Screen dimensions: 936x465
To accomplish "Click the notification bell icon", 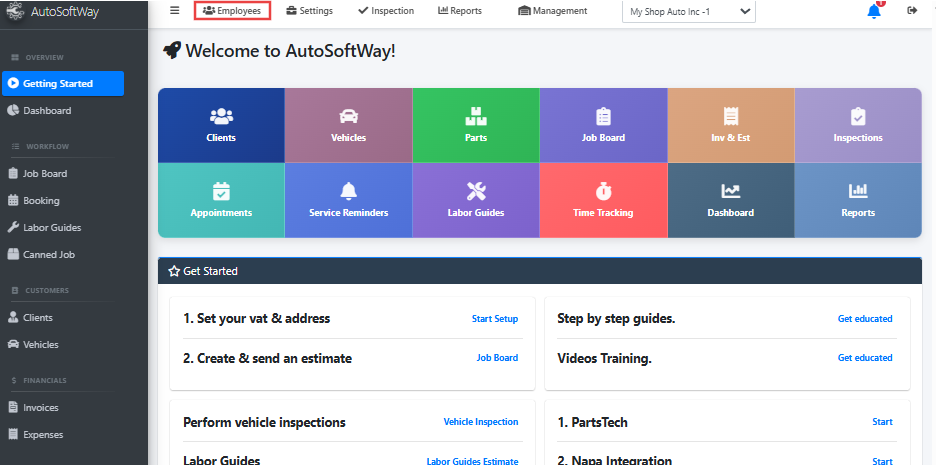I will pos(873,11).
